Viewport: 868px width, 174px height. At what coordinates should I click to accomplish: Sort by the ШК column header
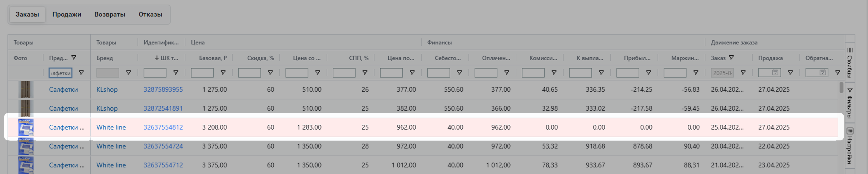pos(167,58)
